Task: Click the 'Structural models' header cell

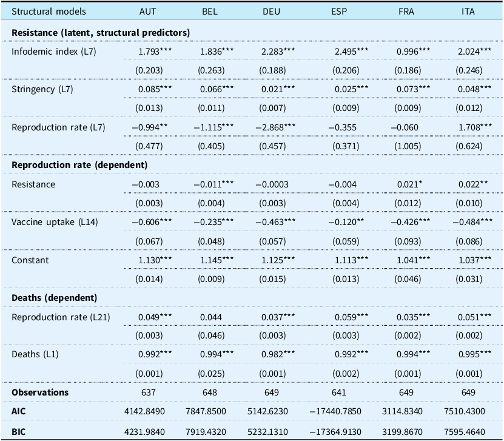Action: tap(49, 12)
